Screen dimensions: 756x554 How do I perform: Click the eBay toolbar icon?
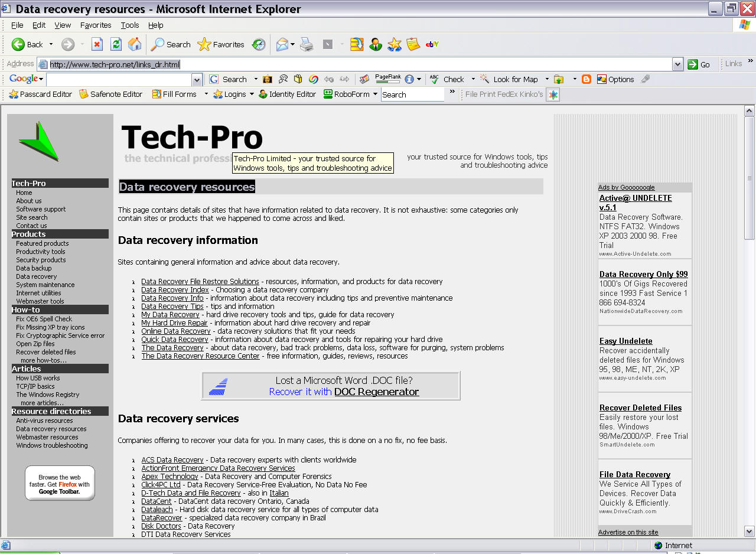coord(432,44)
